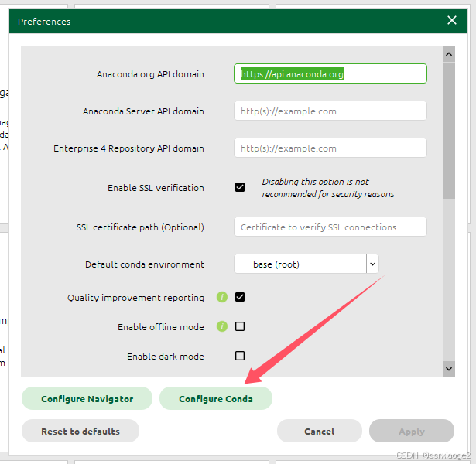The width and height of the screenshot is (476, 464).
Task: Uncheck Enable SSL verification checkbox
Action: click(240, 187)
